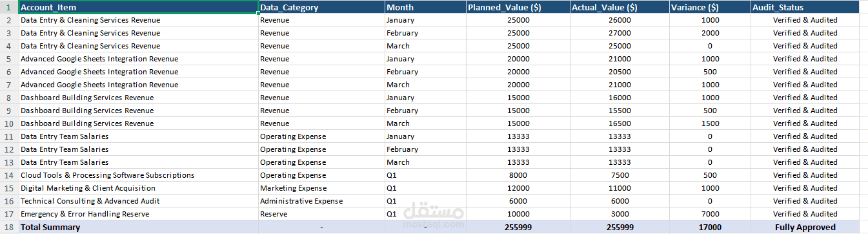
Task: Select the Administrative Expense category cell
Action: pos(321,201)
